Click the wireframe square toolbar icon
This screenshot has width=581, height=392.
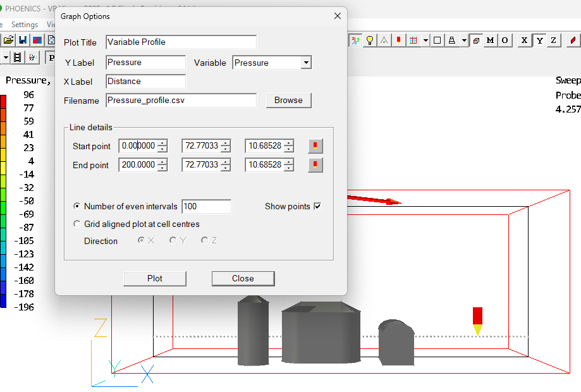[x=437, y=39]
